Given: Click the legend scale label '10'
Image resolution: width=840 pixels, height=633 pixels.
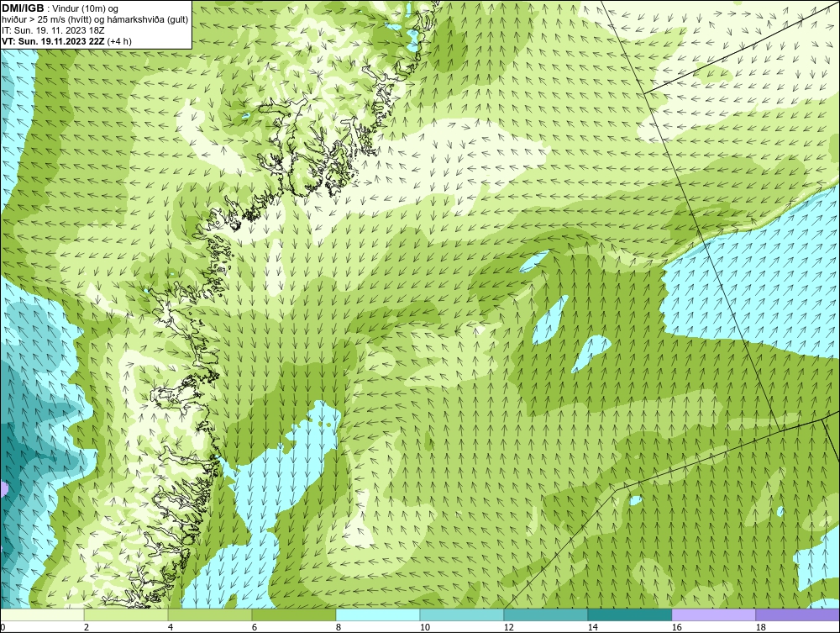Looking at the screenshot, I should [425, 627].
